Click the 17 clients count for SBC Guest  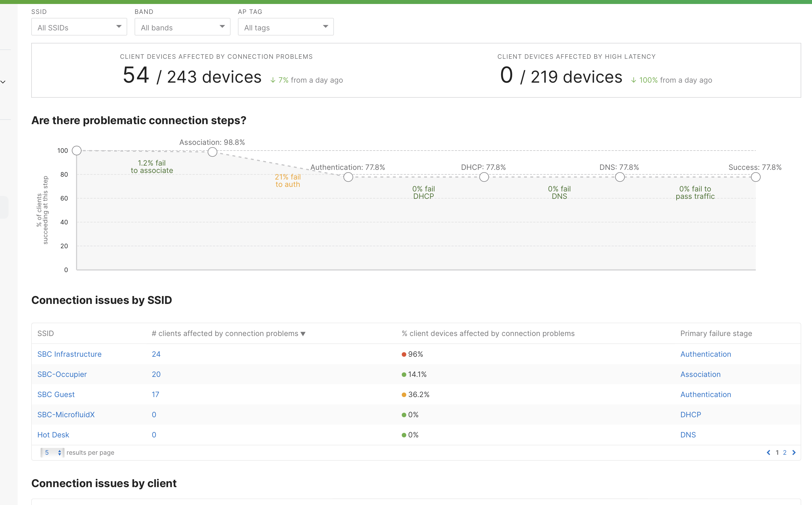(x=155, y=395)
